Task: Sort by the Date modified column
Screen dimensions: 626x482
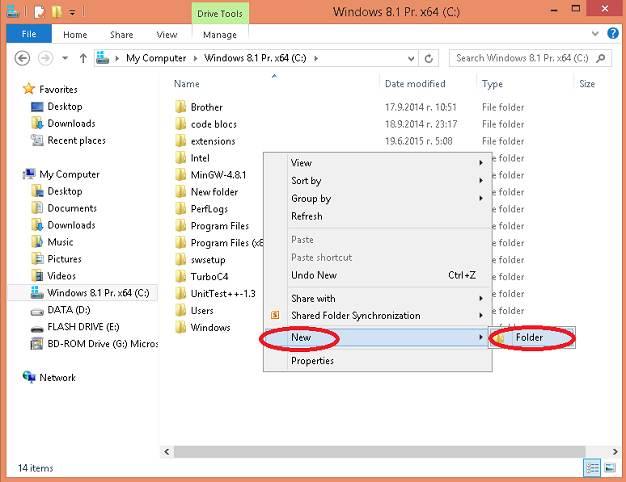Action: [x=414, y=84]
